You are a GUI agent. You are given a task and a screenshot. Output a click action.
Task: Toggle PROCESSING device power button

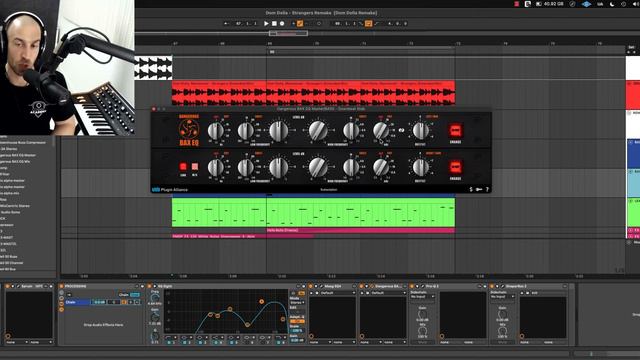coord(62,287)
